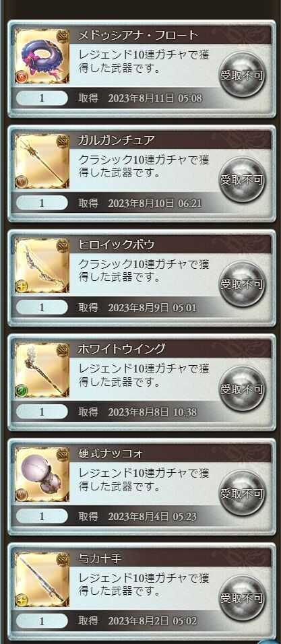Tap the ホワイトウイング staff icon
The image size is (281, 644).
(42, 370)
